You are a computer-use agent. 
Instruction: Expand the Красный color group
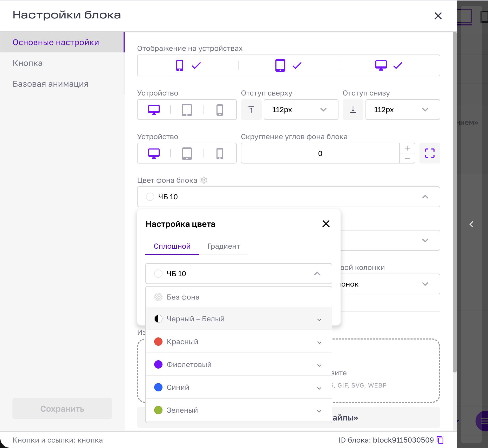pyautogui.click(x=239, y=342)
